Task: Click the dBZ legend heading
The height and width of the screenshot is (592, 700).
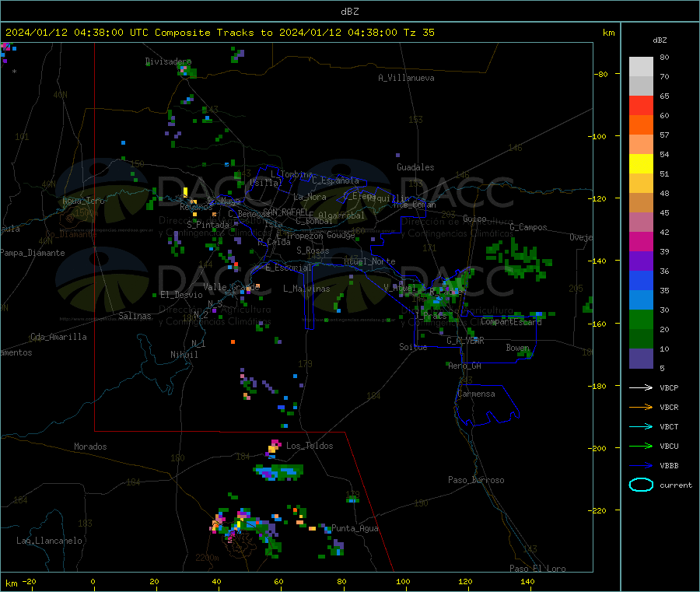Action: click(660, 40)
